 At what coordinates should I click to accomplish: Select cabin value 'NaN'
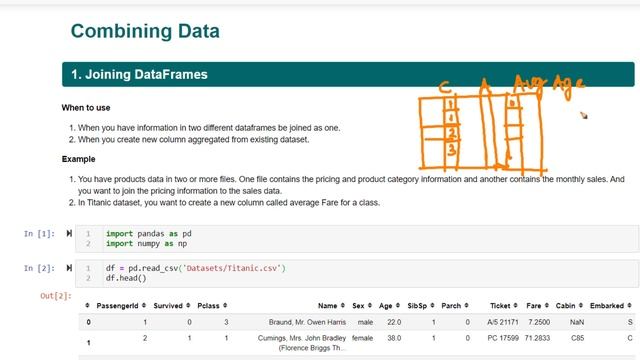coord(577,322)
